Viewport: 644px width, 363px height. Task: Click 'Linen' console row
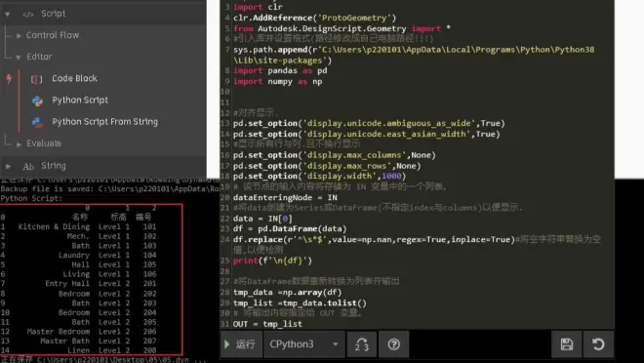(x=78, y=350)
